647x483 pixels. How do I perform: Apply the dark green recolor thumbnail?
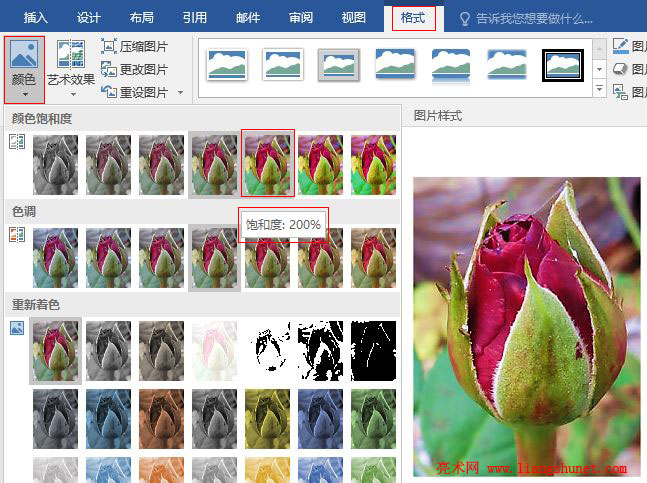tap(373, 419)
